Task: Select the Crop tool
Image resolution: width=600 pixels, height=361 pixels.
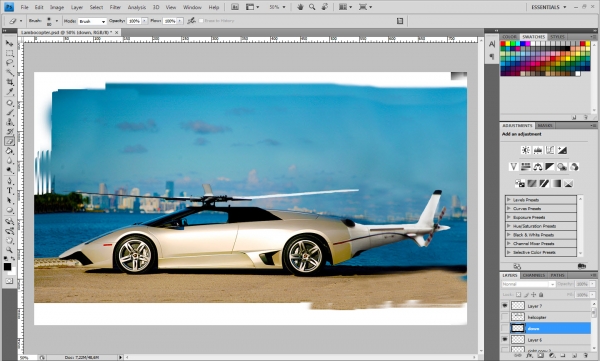Action: point(9,82)
